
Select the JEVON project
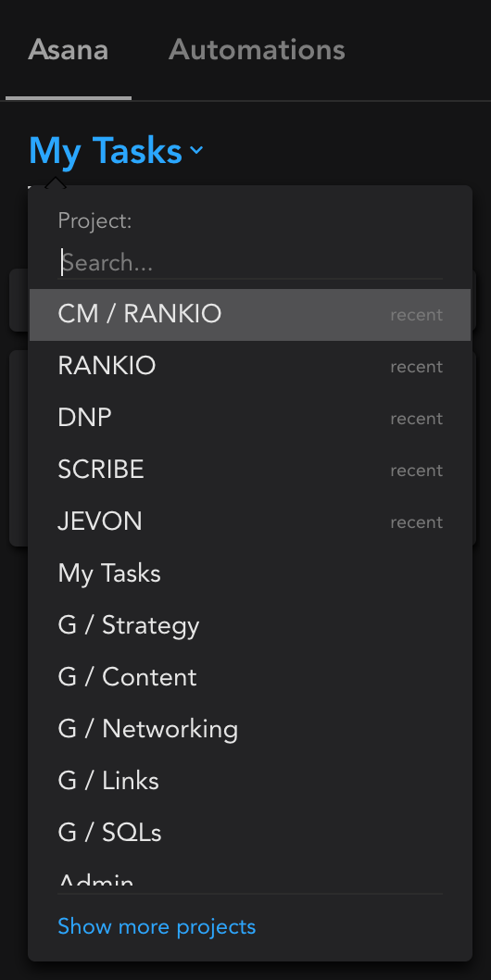250,521
